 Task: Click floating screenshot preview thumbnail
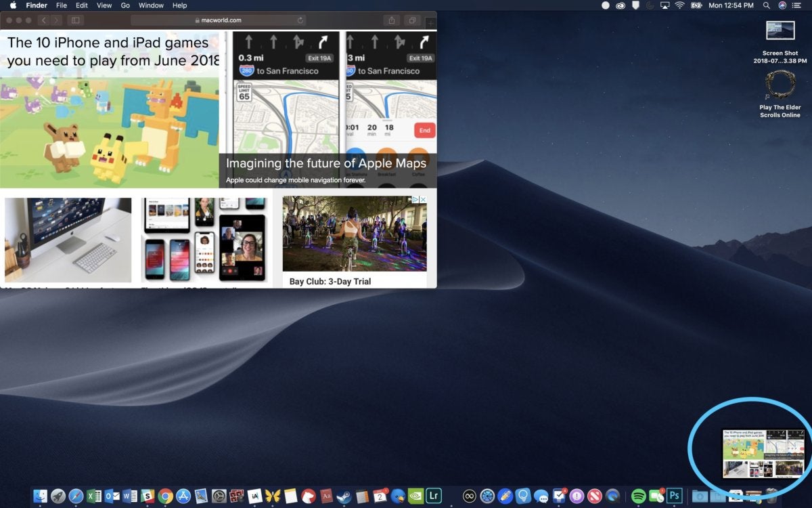coord(763,453)
